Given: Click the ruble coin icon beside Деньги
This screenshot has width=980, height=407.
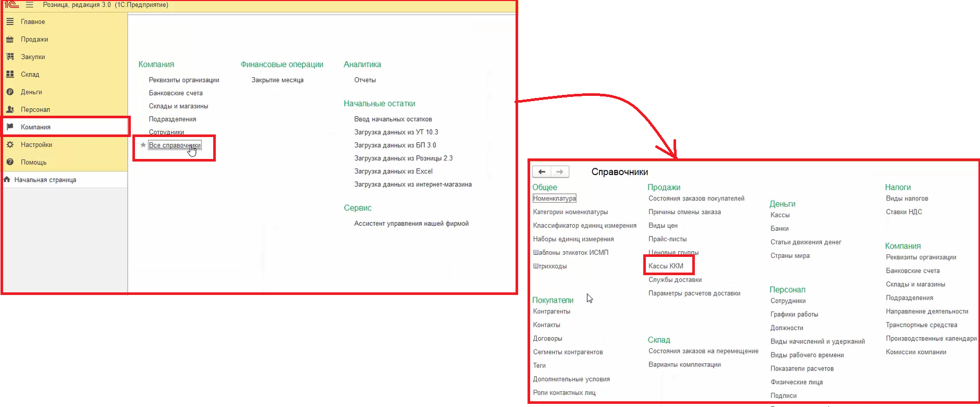Looking at the screenshot, I should click(10, 92).
